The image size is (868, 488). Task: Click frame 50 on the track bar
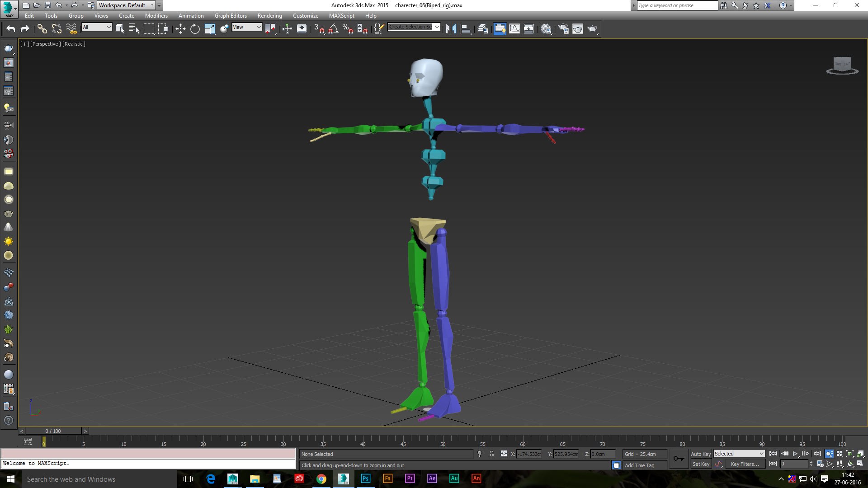tap(443, 441)
